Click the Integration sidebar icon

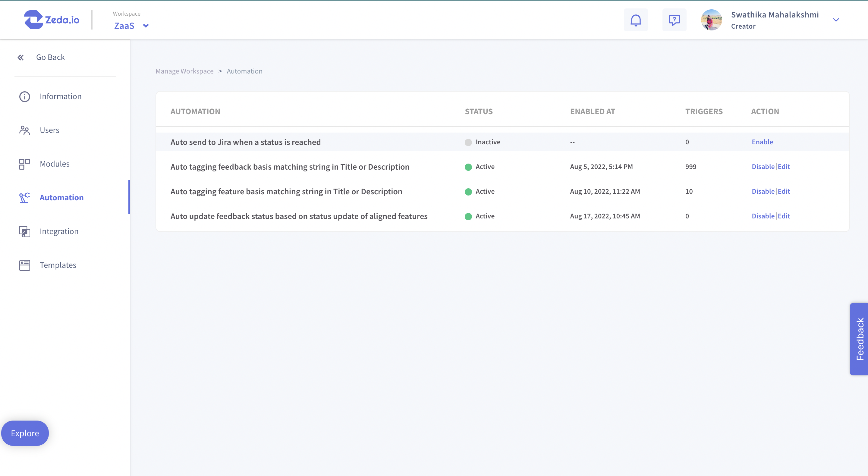[25, 231]
